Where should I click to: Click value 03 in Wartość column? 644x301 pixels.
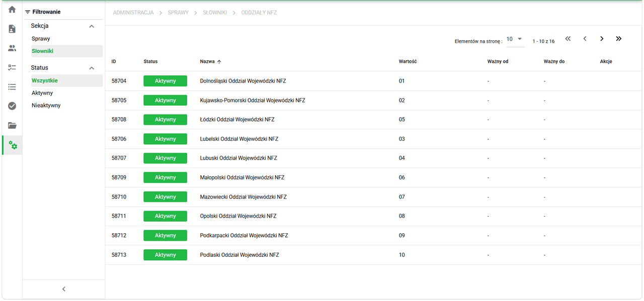click(x=401, y=139)
